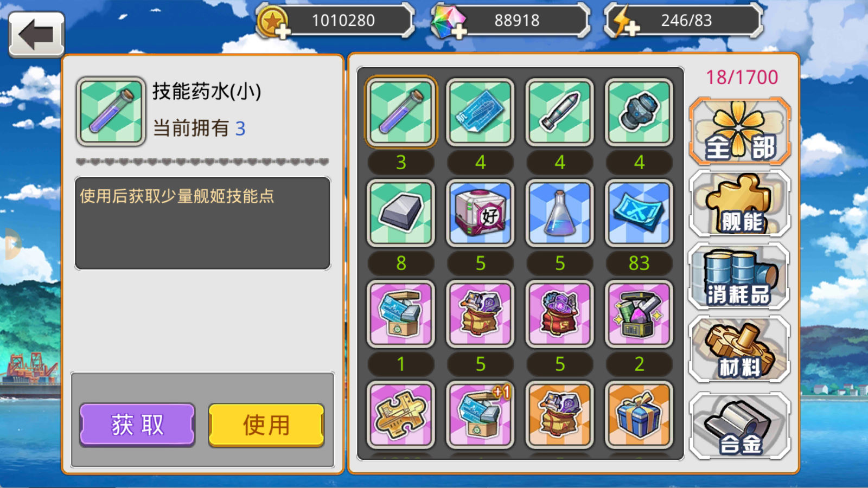Select the box item with +1 badge
868x488 pixels.
pyautogui.click(x=480, y=414)
